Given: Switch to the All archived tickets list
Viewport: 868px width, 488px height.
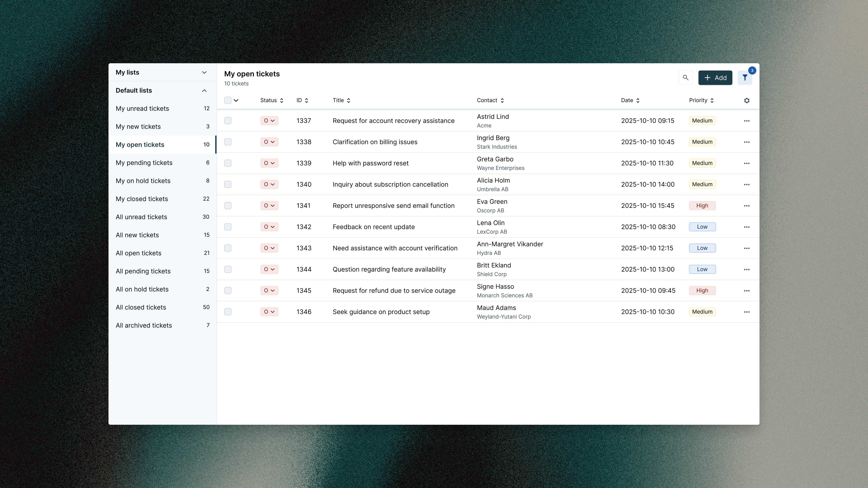Looking at the screenshot, I should point(144,325).
